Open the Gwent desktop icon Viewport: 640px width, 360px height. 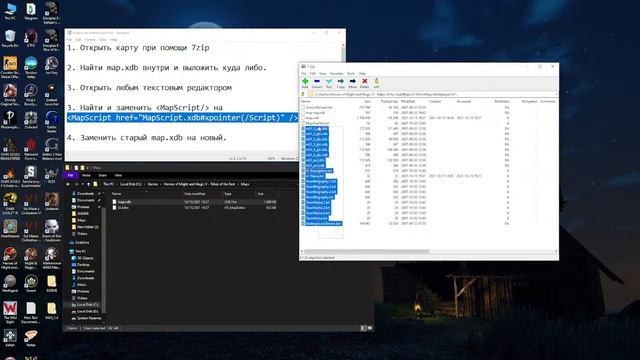[31, 283]
